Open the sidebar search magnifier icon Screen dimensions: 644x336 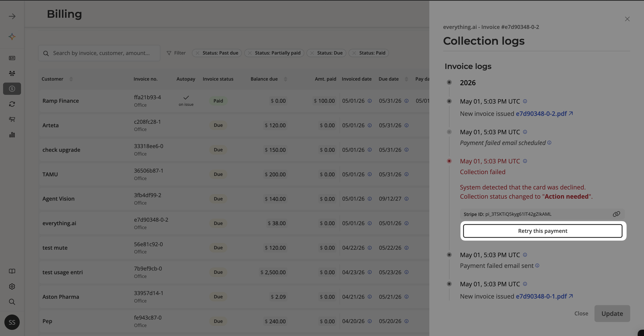tap(12, 302)
